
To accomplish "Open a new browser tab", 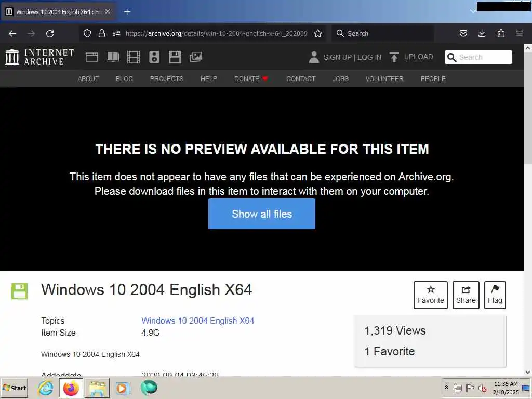I will [127, 12].
